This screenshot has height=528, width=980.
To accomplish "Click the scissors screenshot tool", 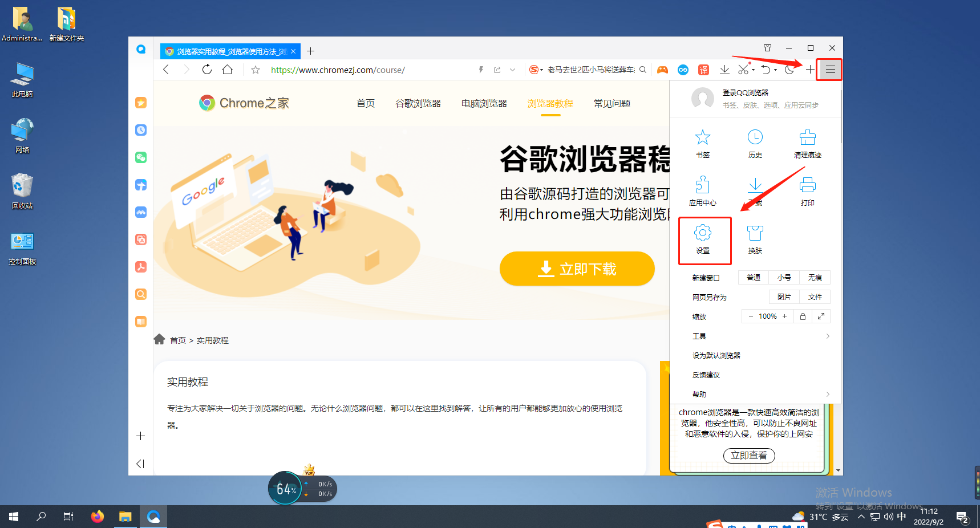I will click(x=743, y=70).
